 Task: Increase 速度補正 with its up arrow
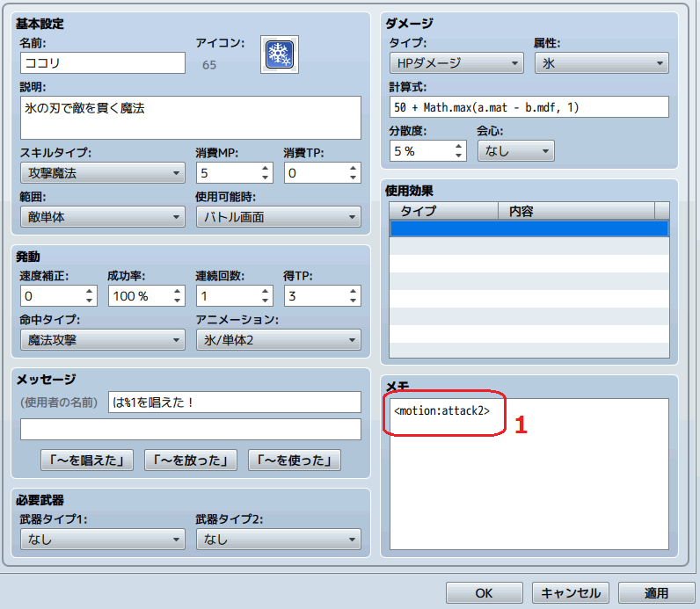[90, 292]
